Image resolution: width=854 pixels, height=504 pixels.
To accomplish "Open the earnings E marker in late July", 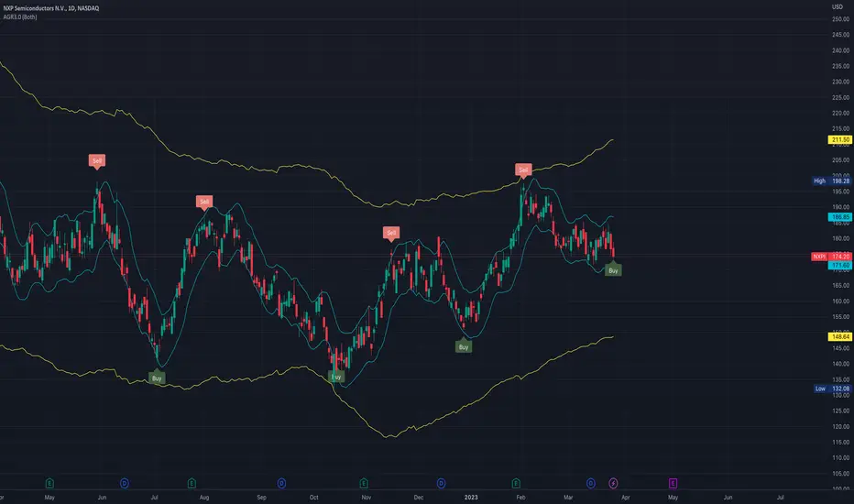I will pyautogui.click(x=192, y=483).
